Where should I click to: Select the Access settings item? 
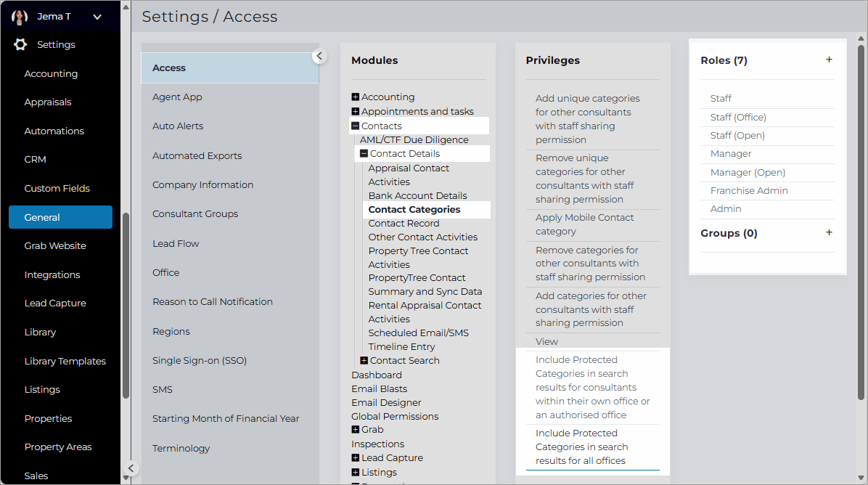point(230,68)
